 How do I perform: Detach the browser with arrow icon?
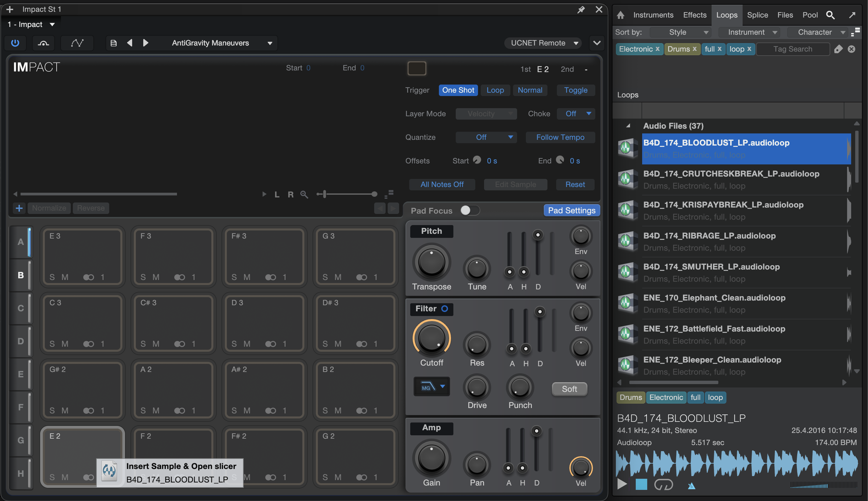pyautogui.click(x=852, y=15)
